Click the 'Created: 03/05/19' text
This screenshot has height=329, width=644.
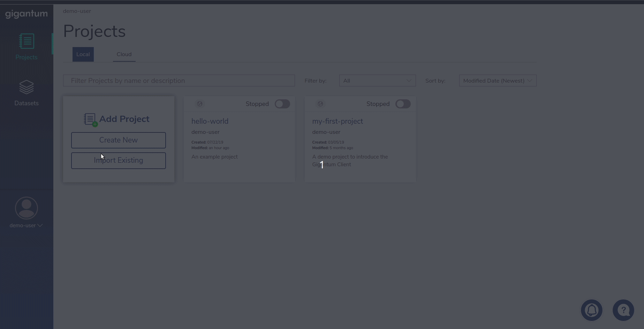pos(328,142)
